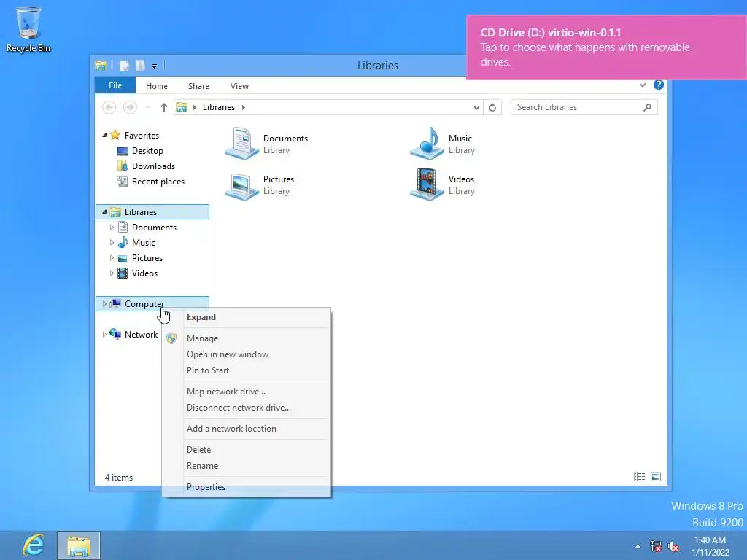Select Downloads under Favorites
Viewport: 747px width, 560px height.
(x=153, y=166)
